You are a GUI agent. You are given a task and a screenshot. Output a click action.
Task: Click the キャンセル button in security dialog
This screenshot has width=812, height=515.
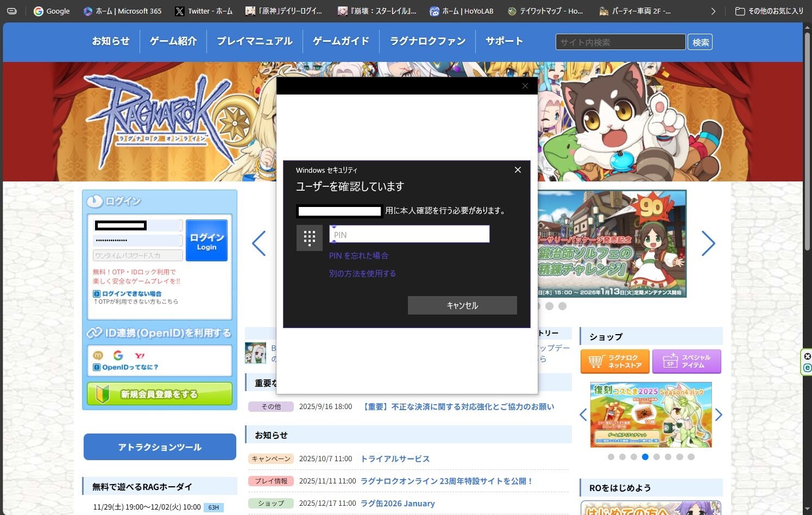tap(462, 305)
